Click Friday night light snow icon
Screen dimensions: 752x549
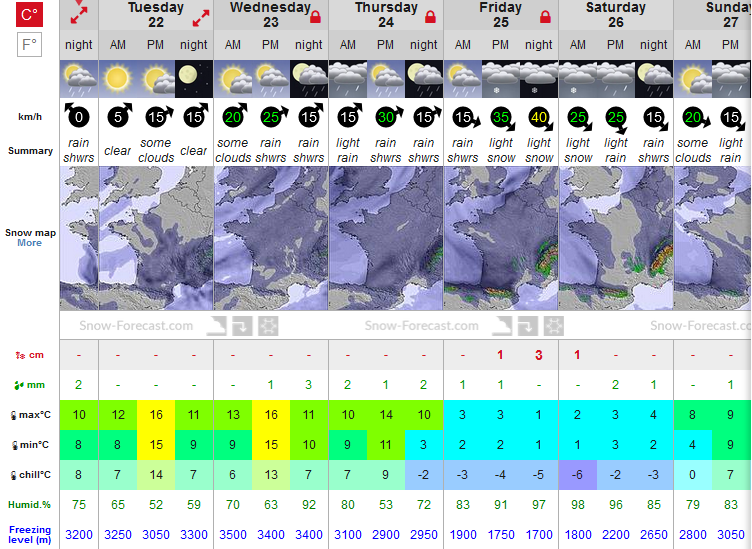(x=539, y=79)
